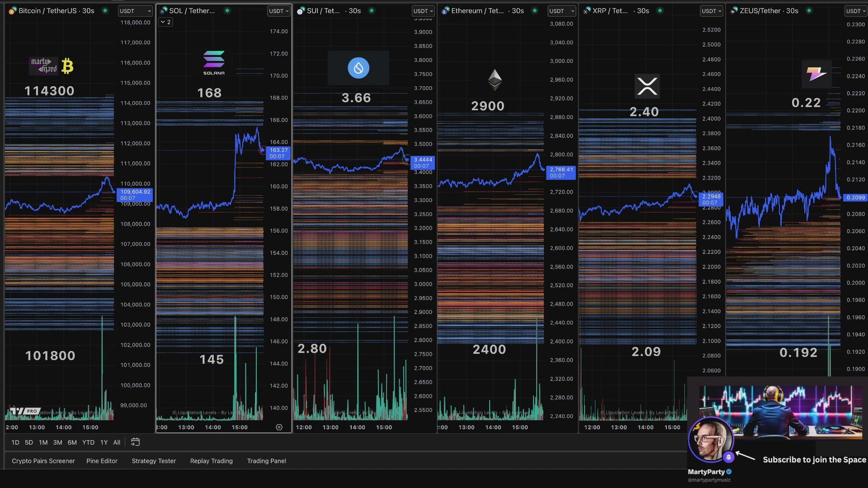Select the YTD time range button
The height and width of the screenshot is (488, 868).
coord(88,442)
